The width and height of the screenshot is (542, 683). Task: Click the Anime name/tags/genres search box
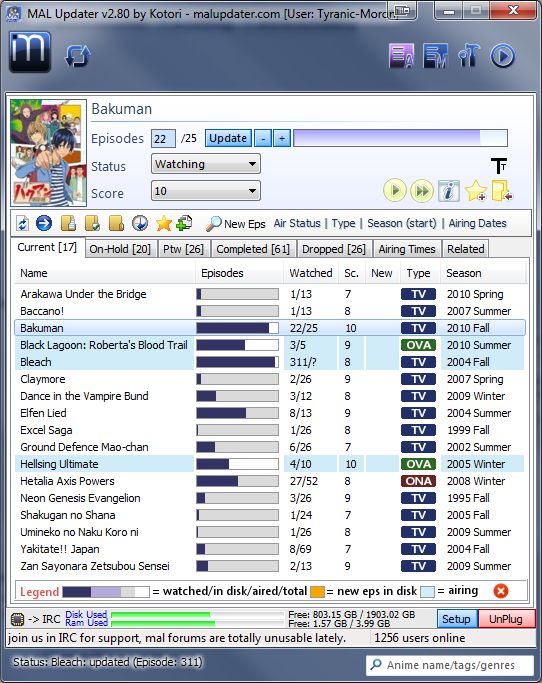click(x=450, y=665)
